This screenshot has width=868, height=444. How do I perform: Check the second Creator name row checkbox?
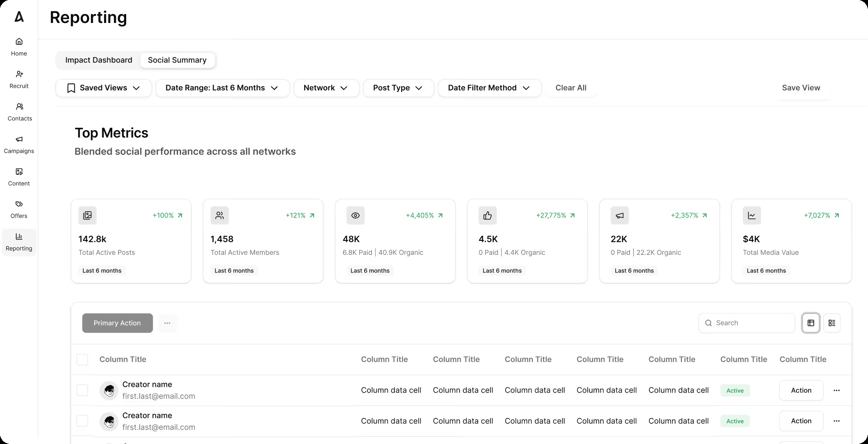[x=82, y=421]
